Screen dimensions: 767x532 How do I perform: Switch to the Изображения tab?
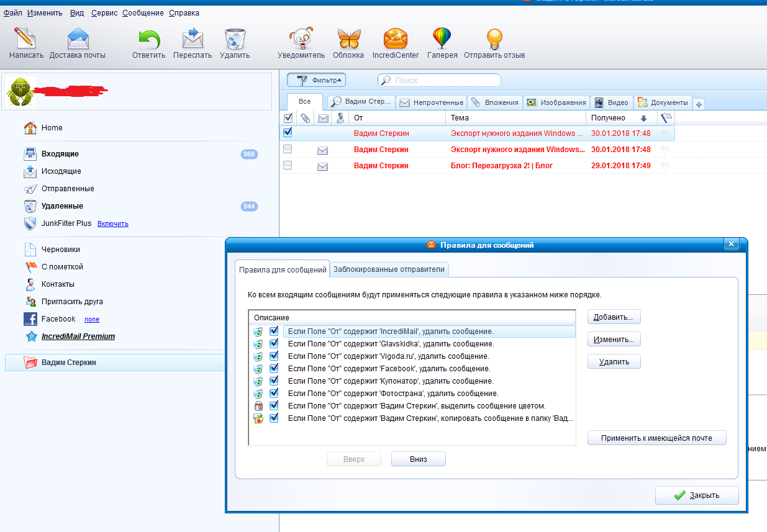(556, 102)
